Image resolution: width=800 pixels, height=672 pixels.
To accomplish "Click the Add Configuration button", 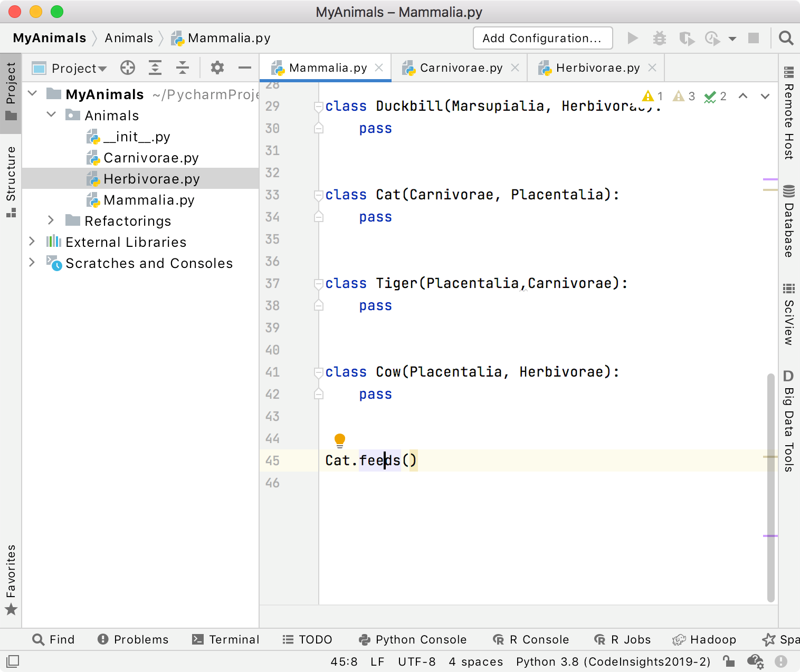I will (x=542, y=38).
